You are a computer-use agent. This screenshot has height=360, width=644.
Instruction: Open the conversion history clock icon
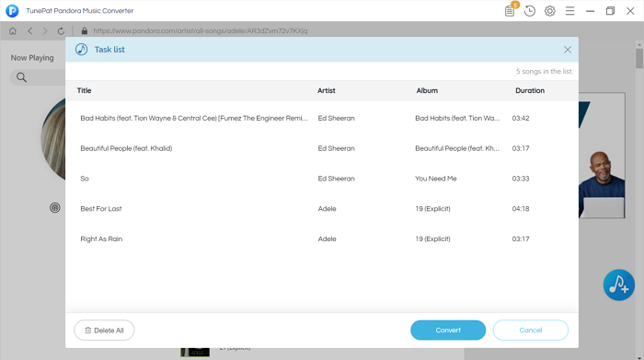click(x=530, y=11)
